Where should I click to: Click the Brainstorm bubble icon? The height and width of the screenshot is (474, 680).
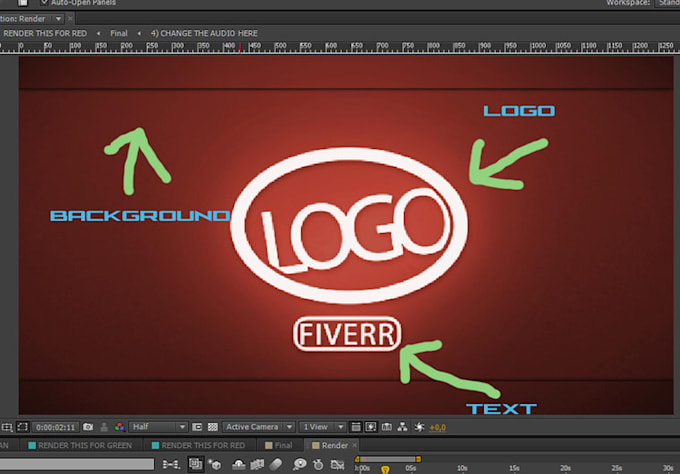299,465
